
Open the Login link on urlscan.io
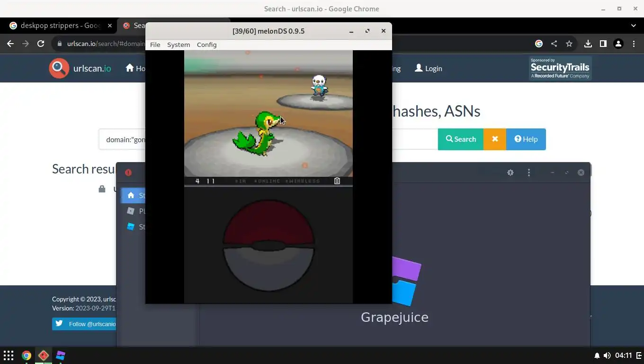coord(428,68)
